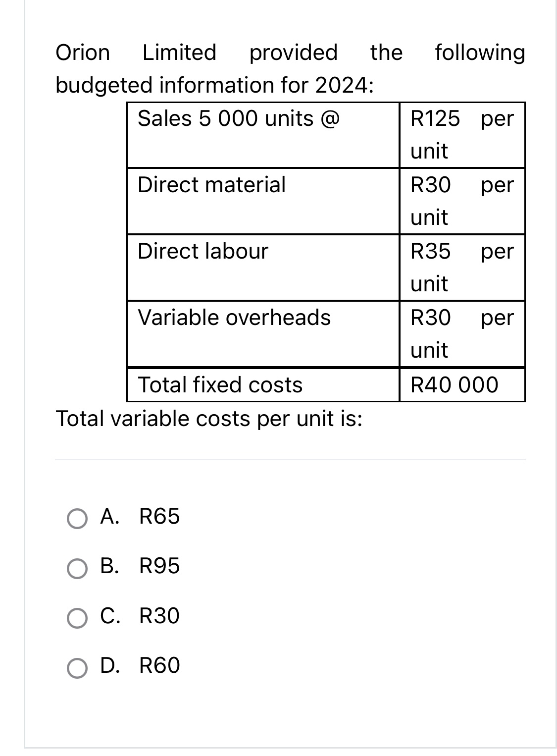Click the R35 per unit cell
Viewport: 557px width, 756px height.
461,267
